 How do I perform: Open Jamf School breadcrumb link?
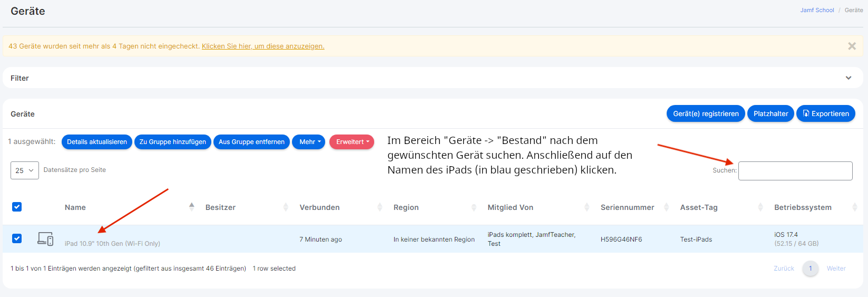pyautogui.click(x=817, y=10)
